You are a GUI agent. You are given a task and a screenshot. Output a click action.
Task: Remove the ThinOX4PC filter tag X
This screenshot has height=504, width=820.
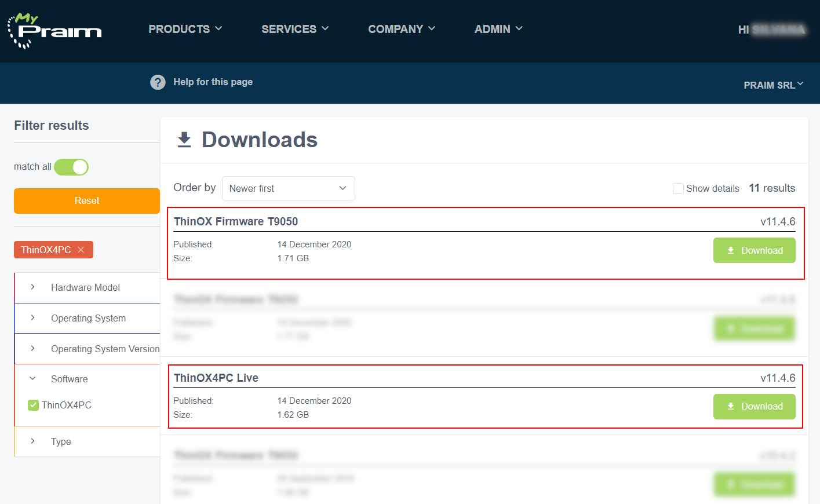point(81,250)
